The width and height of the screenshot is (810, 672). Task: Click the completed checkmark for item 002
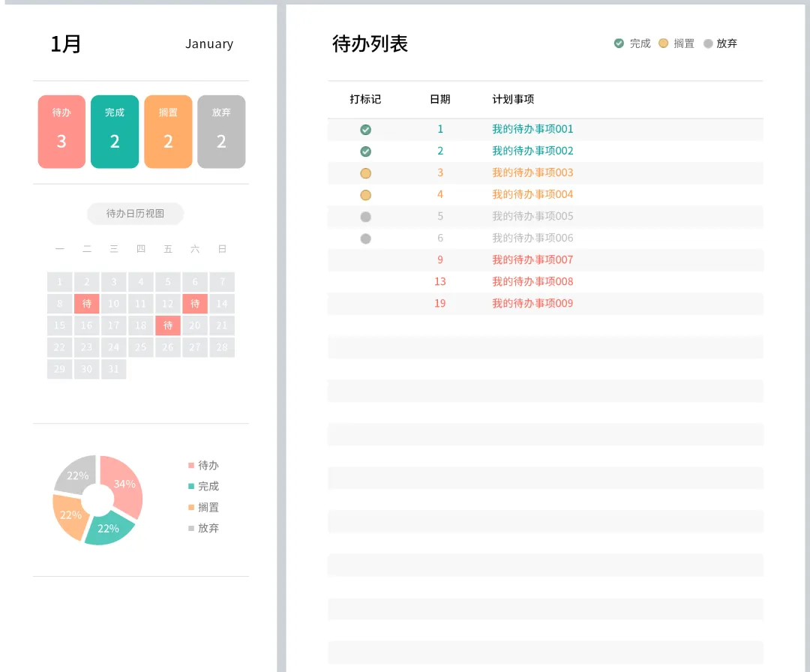point(366,151)
